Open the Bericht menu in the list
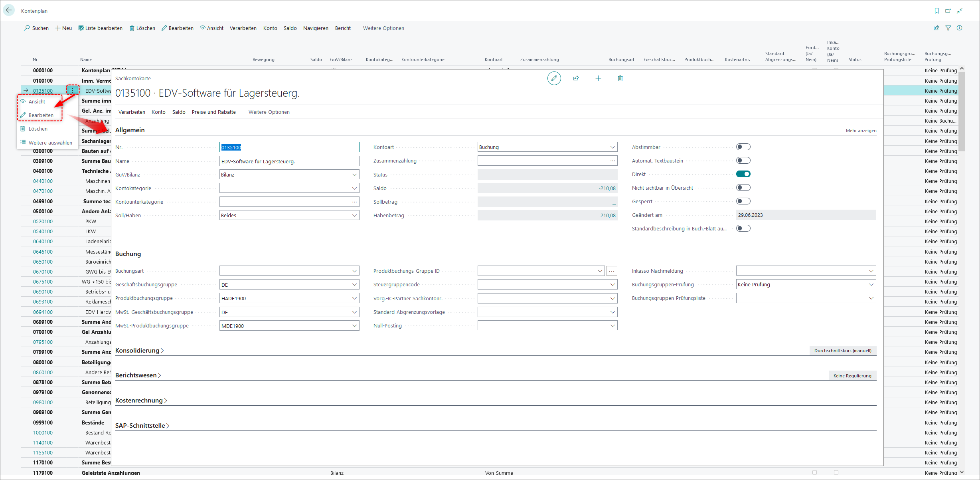This screenshot has height=480, width=980. 343,28
